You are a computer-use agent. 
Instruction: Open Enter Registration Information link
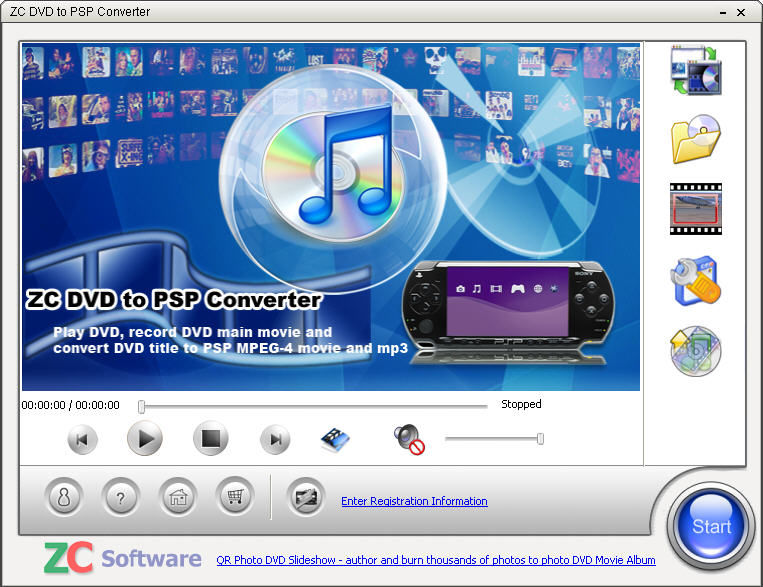pyautogui.click(x=414, y=501)
